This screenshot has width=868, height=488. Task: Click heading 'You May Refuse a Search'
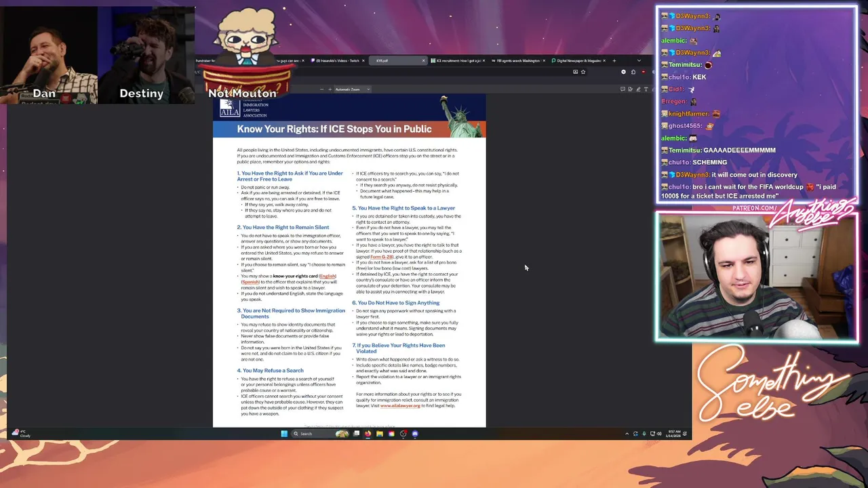[271, 370]
